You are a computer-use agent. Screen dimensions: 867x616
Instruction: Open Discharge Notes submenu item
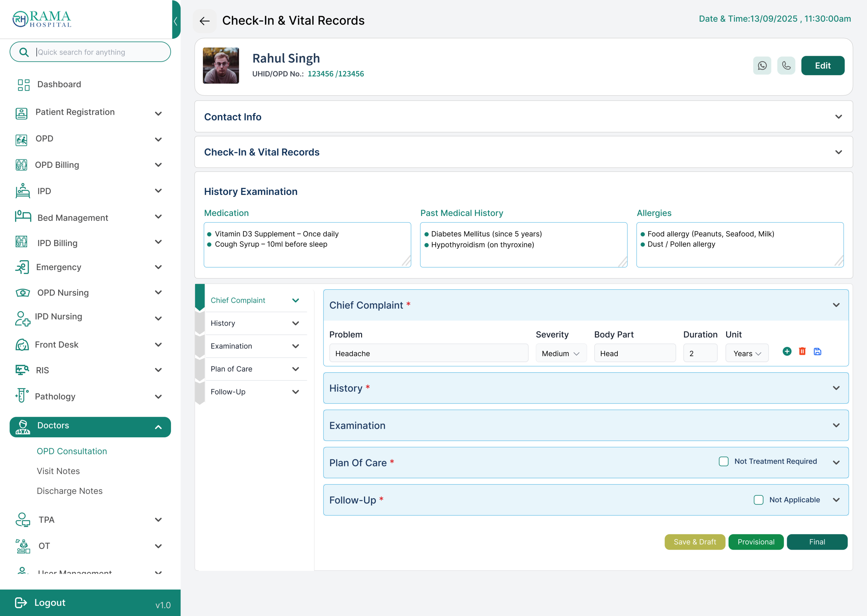pos(69,490)
